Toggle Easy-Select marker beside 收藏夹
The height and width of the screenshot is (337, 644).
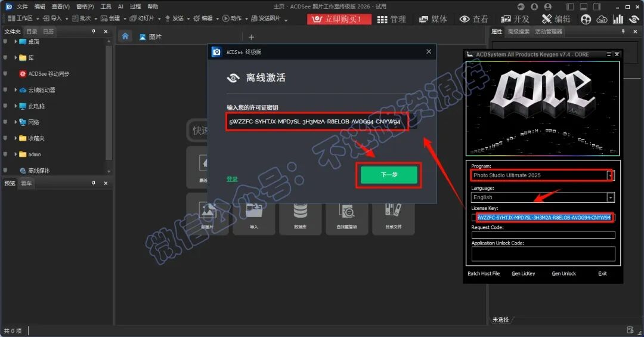(x=5, y=138)
